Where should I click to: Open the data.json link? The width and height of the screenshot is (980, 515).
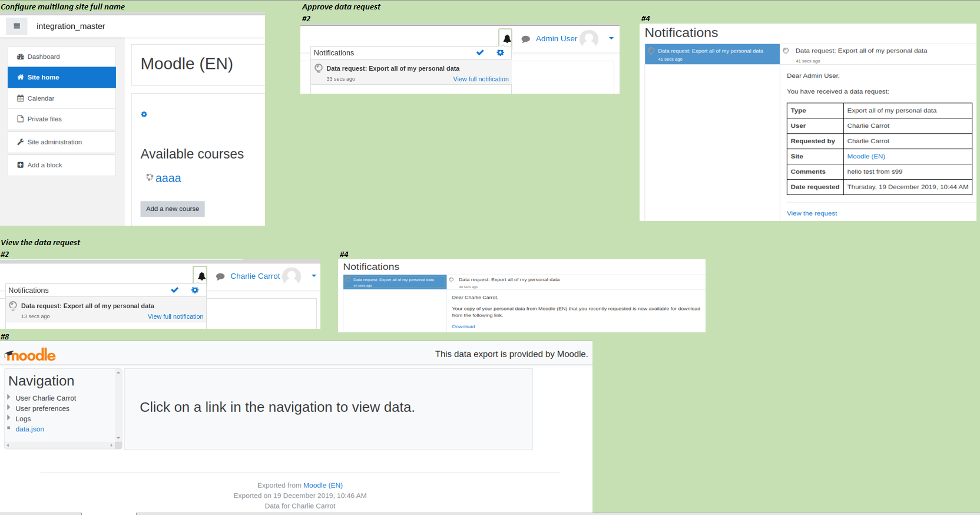tap(29, 429)
